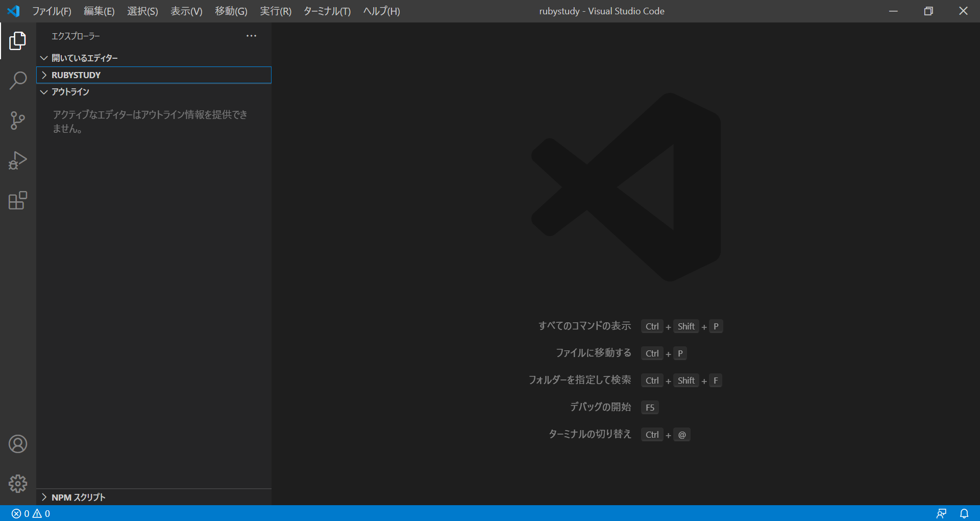The height and width of the screenshot is (521, 980).
Task: Click the ターミナルの切り替え hint text
Action: [590, 434]
